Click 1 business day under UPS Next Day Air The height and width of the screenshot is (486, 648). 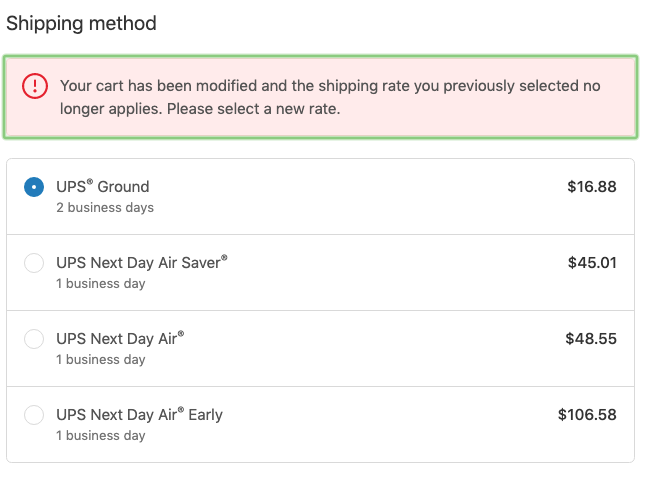coord(101,360)
